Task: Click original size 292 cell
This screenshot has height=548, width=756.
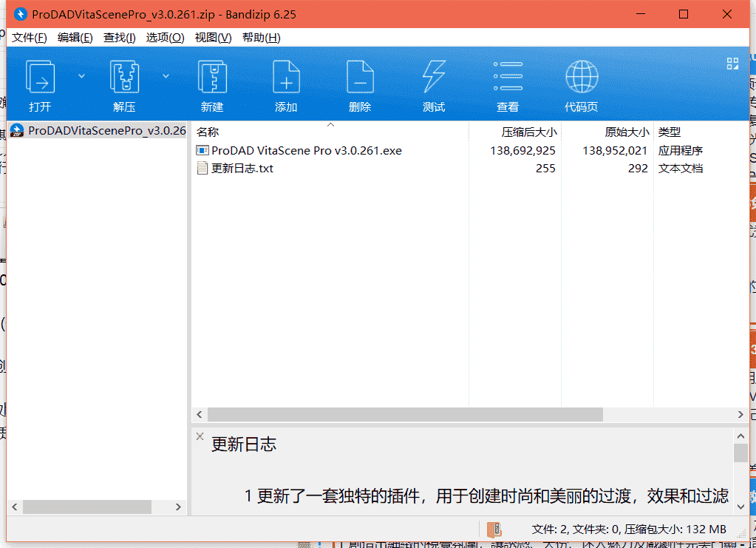Action: [x=638, y=169]
